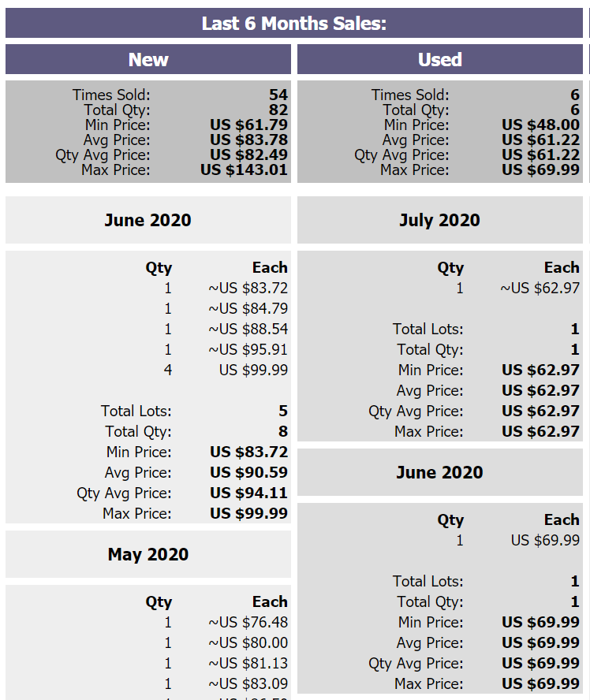This screenshot has width=590, height=700.
Task: Click the ~US $62.97 July sale entry
Action: coord(540,288)
